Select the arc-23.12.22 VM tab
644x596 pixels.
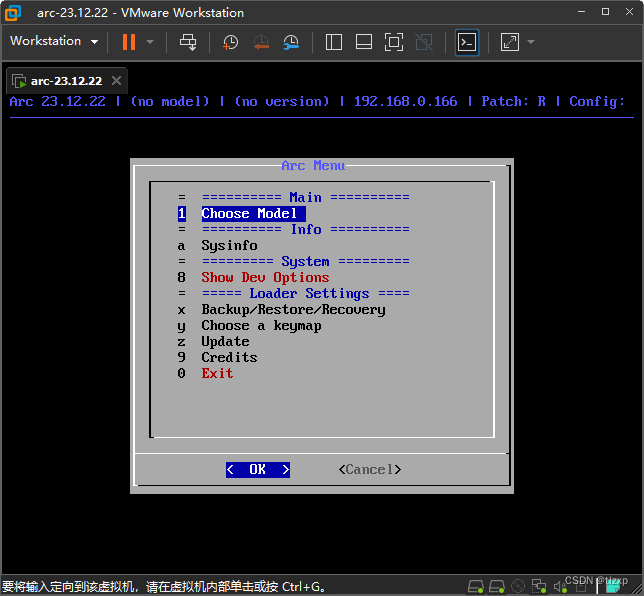point(66,81)
